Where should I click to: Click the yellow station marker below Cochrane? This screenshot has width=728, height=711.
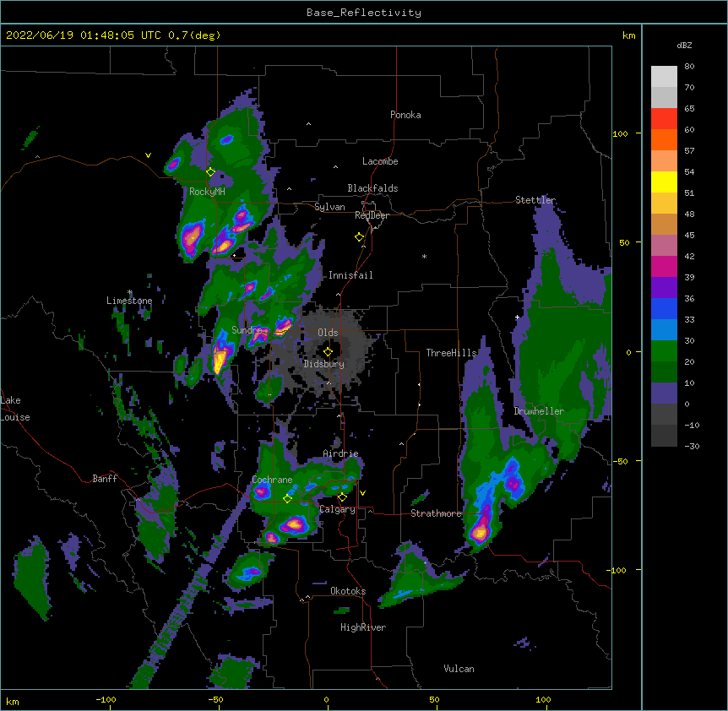tap(287, 499)
